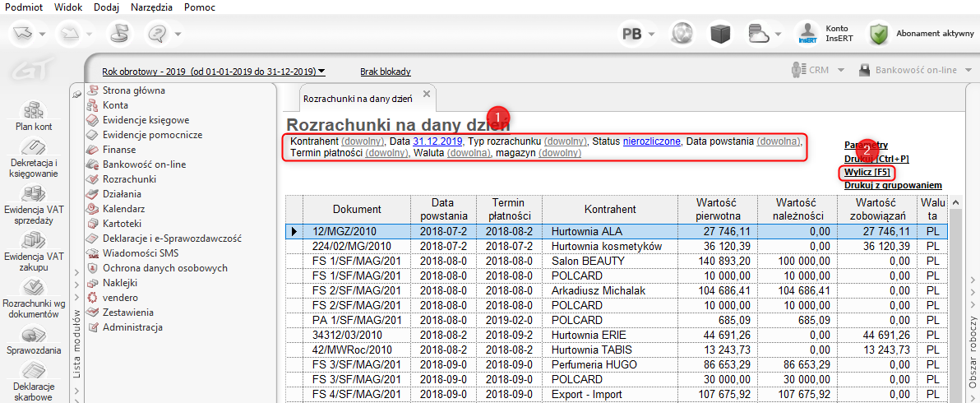Sort by Wartość pierwotna column header
Viewport: 980px width, 403px height.
(x=717, y=209)
